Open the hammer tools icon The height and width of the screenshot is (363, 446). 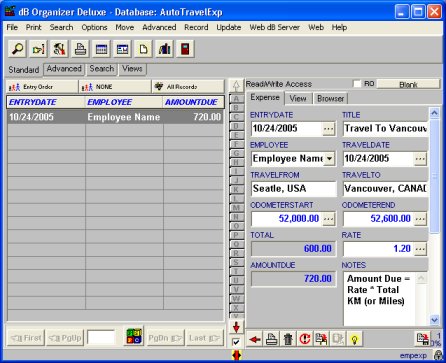(59, 49)
